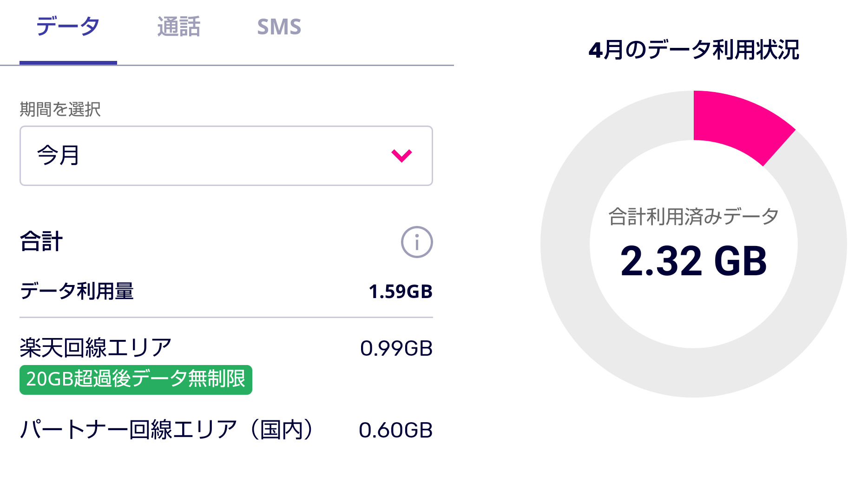Click the 0.99GB Rakuten area value
The width and height of the screenshot is (868, 478).
coord(396,349)
